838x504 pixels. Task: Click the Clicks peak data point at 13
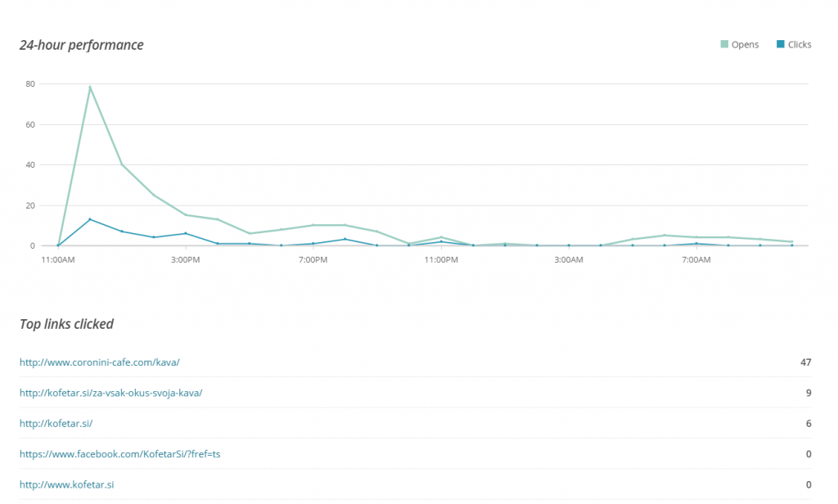point(90,219)
